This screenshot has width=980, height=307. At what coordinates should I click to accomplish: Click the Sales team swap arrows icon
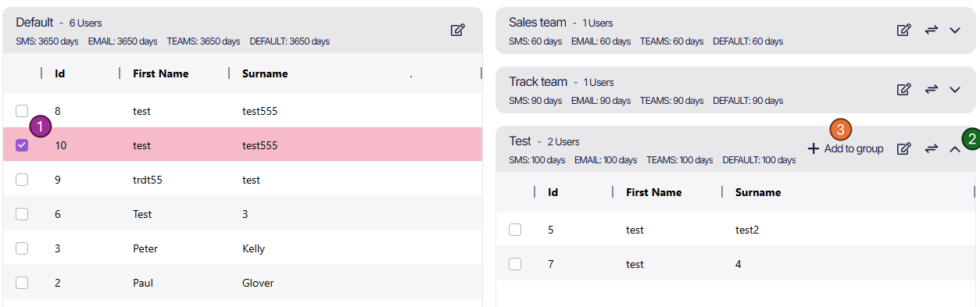tap(931, 30)
